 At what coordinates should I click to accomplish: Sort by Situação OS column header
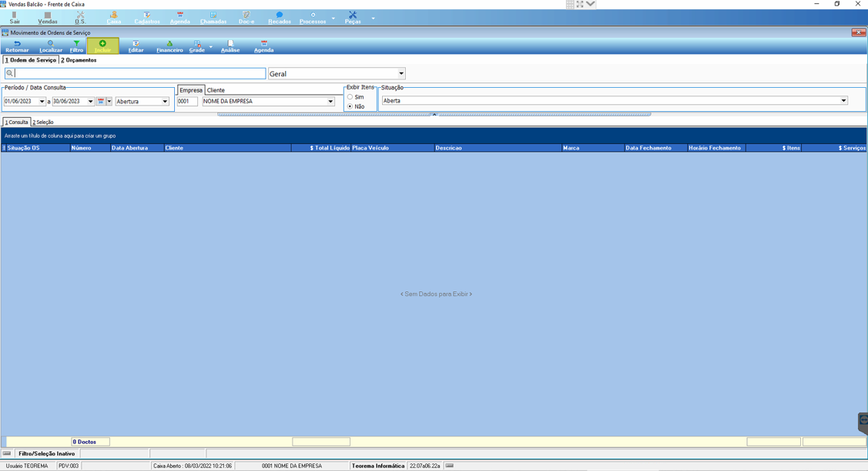[38, 148]
